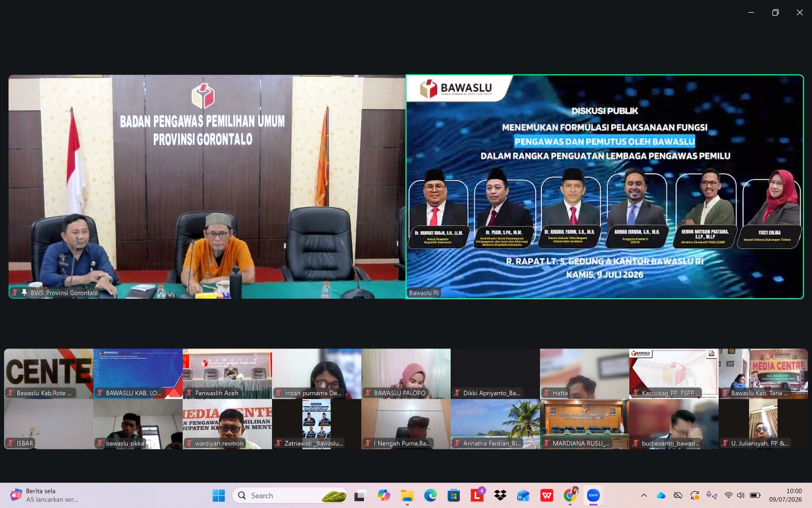Image resolution: width=812 pixels, height=508 pixels.
Task: Select the Bawaslu RI shared presentation tile
Action: 605,187
